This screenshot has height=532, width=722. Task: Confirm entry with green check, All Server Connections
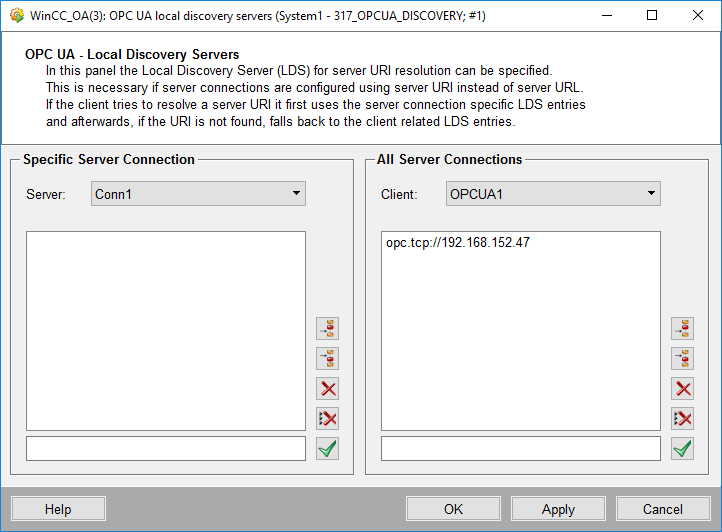tap(682, 449)
